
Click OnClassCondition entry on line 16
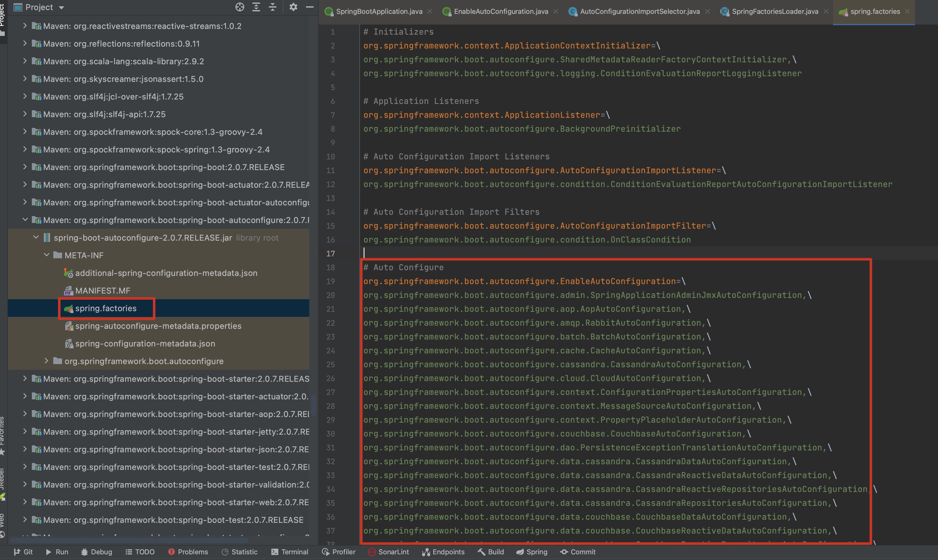coord(527,240)
